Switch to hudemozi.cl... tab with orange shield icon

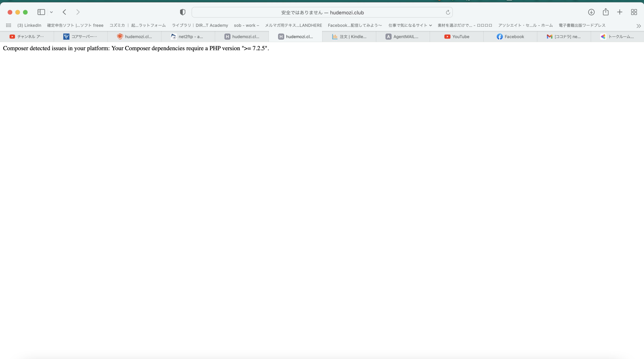pos(134,36)
